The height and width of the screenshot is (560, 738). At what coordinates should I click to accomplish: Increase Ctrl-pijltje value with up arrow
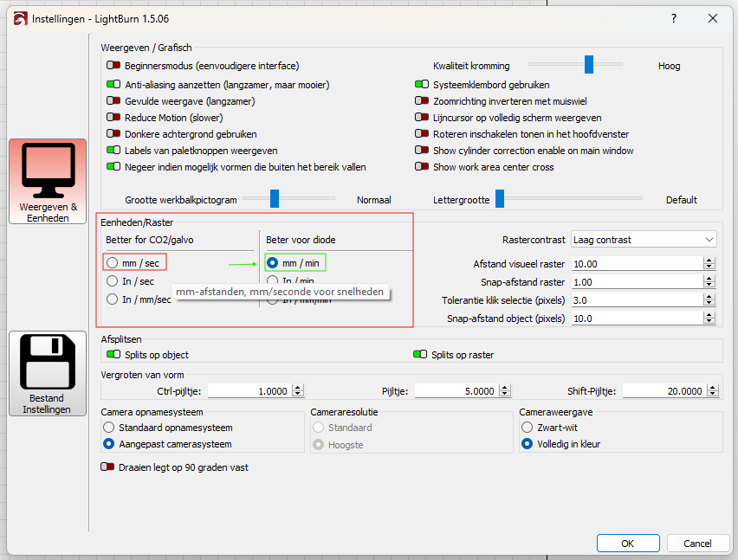click(298, 388)
